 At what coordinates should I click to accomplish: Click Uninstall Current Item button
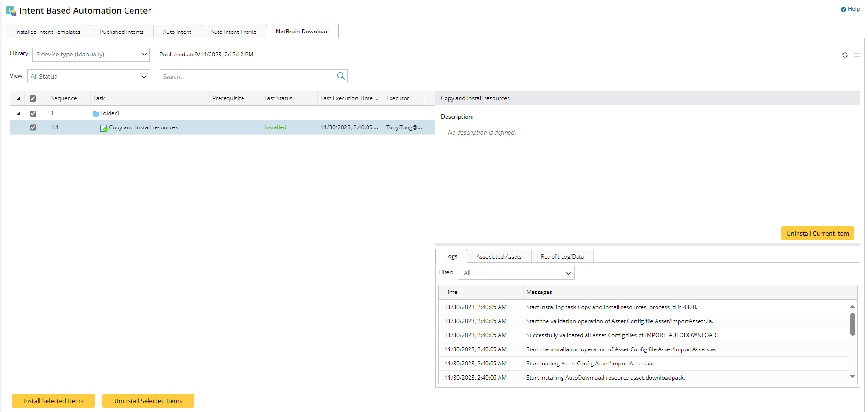[817, 234]
